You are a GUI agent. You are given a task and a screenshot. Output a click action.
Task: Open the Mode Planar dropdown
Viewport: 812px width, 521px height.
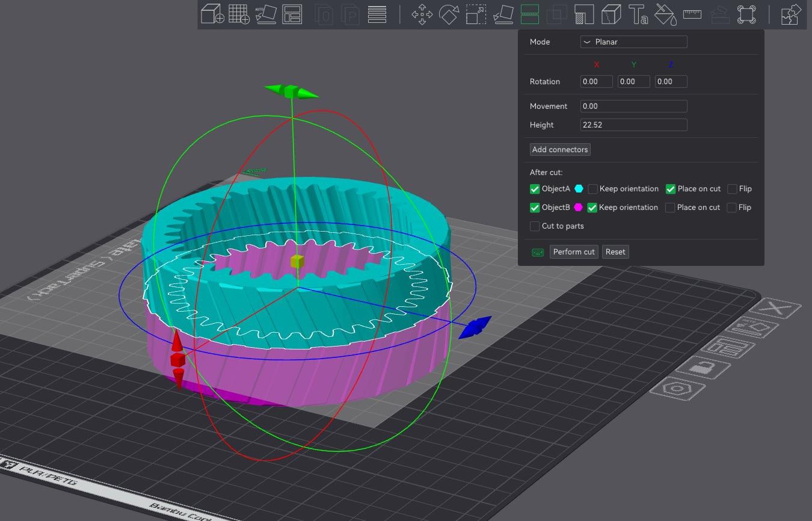pyautogui.click(x=633, y=42)
